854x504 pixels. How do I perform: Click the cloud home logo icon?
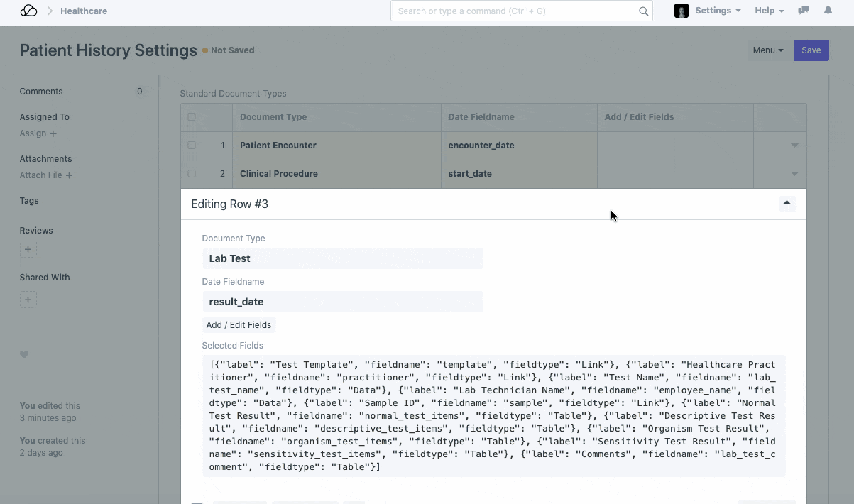coord(28,11)
